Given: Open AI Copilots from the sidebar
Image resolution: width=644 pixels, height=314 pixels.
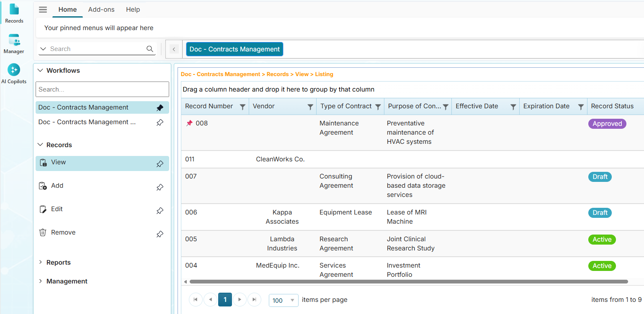Looking at the screenshot, I should pos(14,69).
